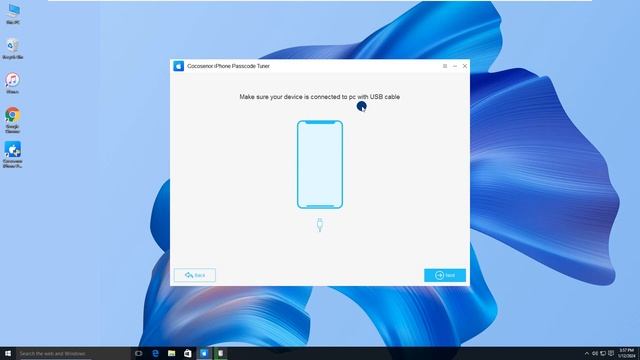Click the phone illustration
This screenshot has width=640, height=360.
(320, 164)
